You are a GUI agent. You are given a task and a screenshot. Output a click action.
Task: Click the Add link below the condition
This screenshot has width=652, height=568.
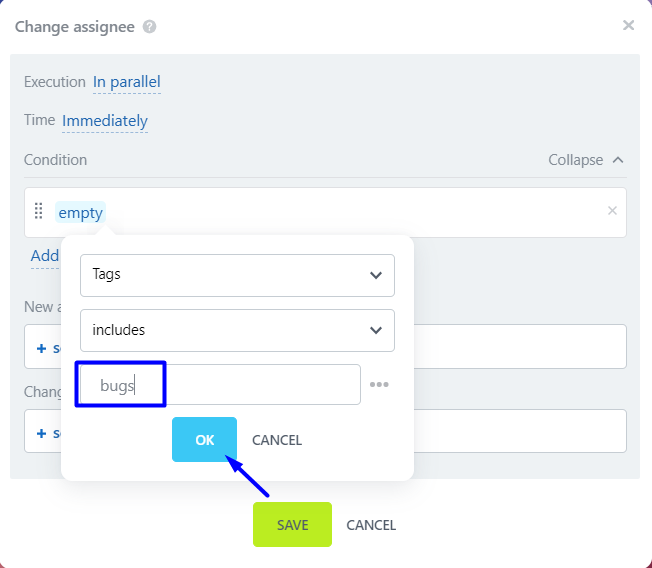point(45,256)
